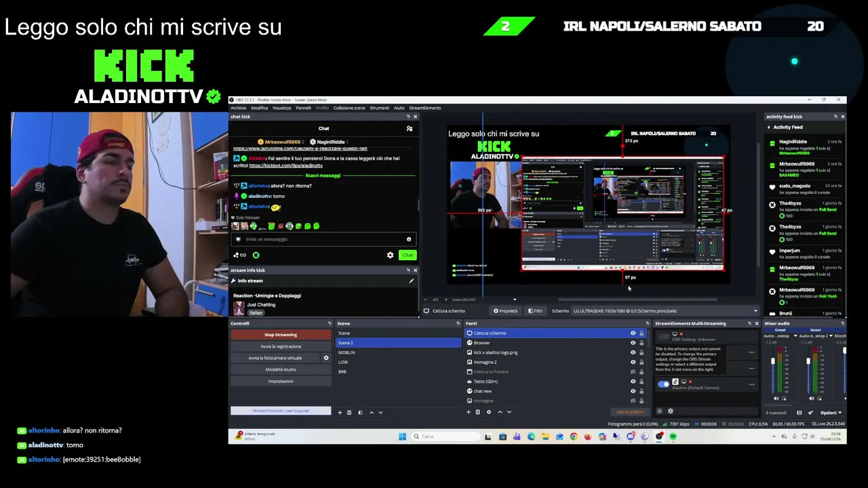Open chat users list icon
868x488 pixels.
(410, 128)
